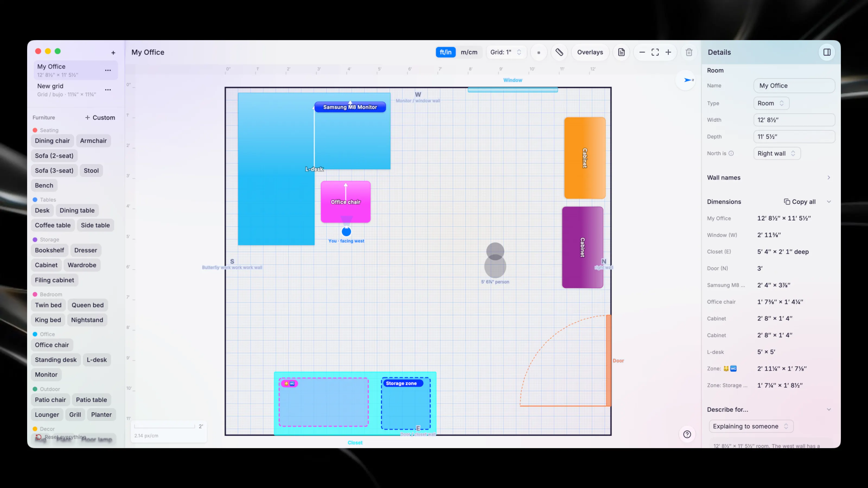
Task: Select the purple Cabinet on plan
Action: pos(583,248)
